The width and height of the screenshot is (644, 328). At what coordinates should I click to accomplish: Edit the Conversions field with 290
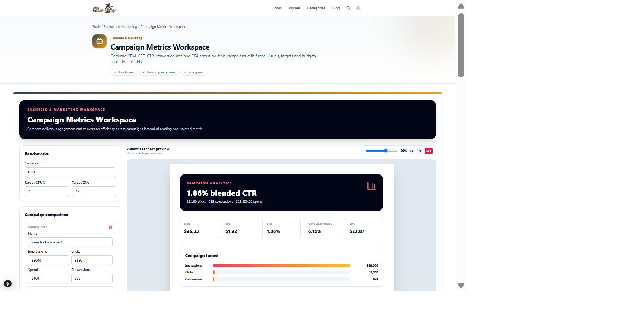coord(92,278)
